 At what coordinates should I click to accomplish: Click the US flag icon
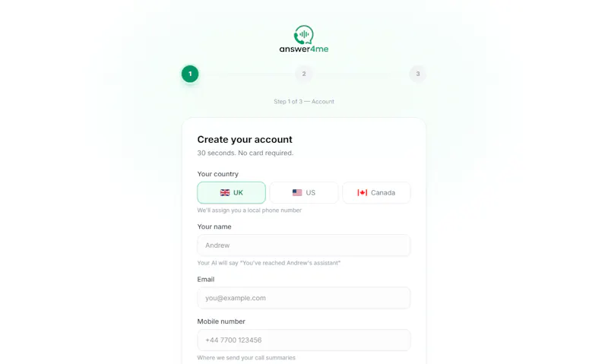tap(297, 193)
